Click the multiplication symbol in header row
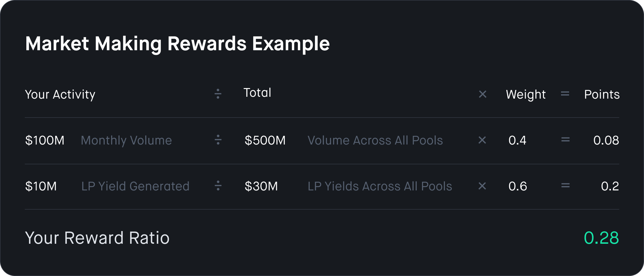Viewport: 644px width, 276px height. 483,94
